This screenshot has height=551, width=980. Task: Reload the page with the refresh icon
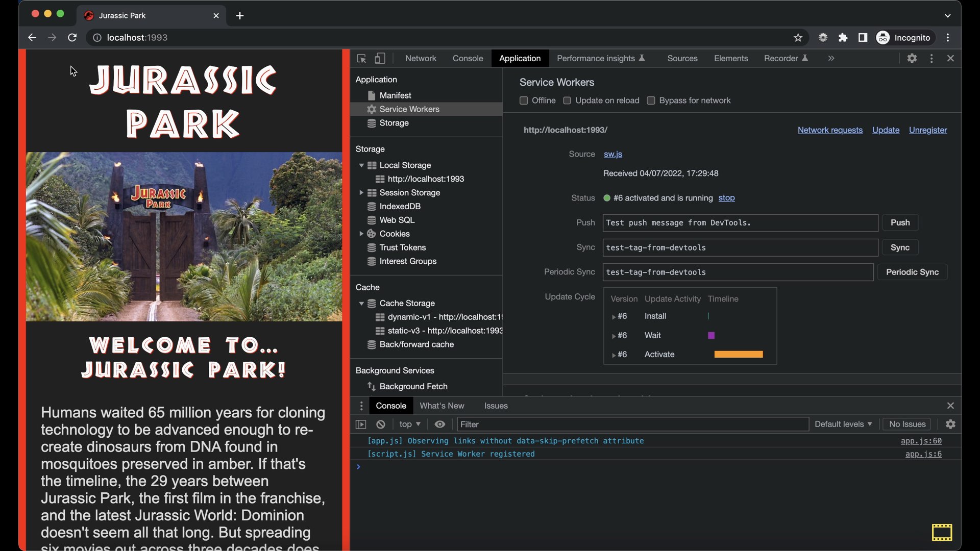pos(72,38)
